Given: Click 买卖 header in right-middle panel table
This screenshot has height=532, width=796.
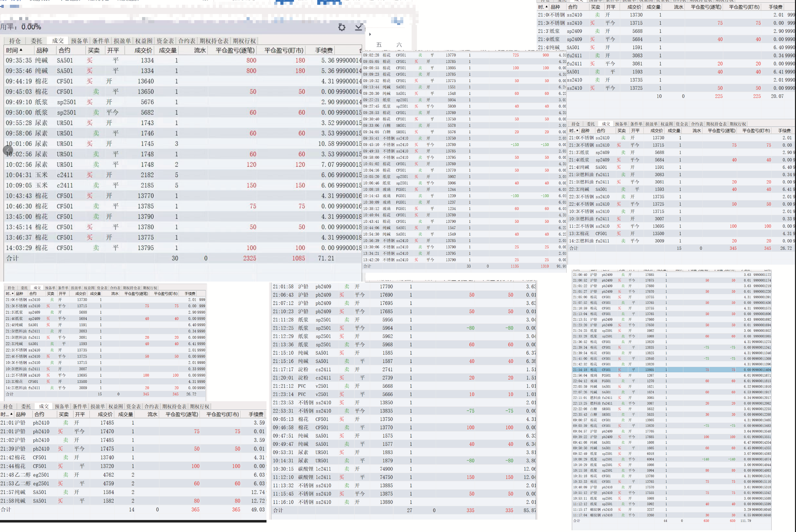Looking at the screenshot, I should coord(622,130).
